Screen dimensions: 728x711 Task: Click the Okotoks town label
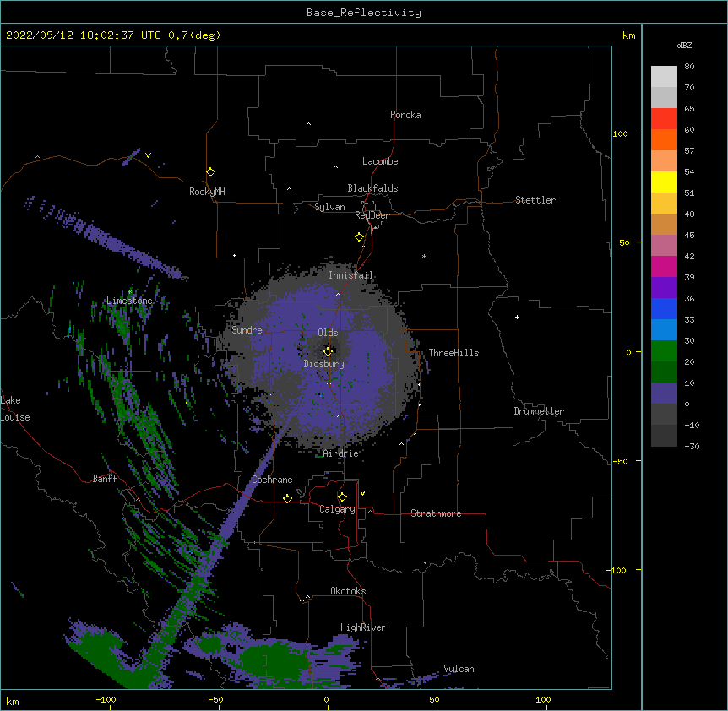click(348, 591)
